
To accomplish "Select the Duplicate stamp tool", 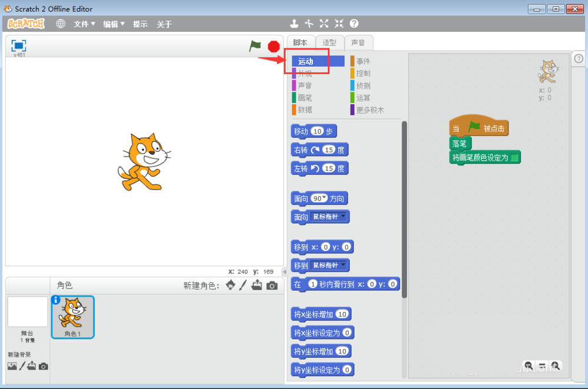I will point(295,24).
